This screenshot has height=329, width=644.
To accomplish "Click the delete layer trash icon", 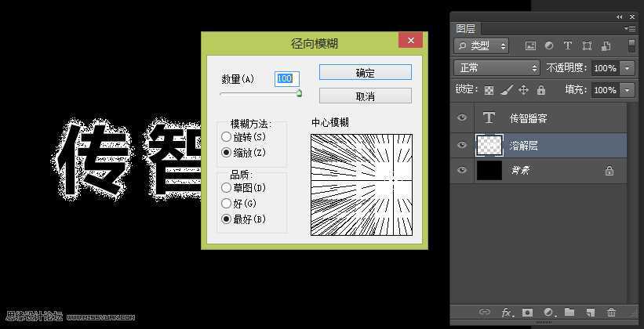I will [611, 312].
